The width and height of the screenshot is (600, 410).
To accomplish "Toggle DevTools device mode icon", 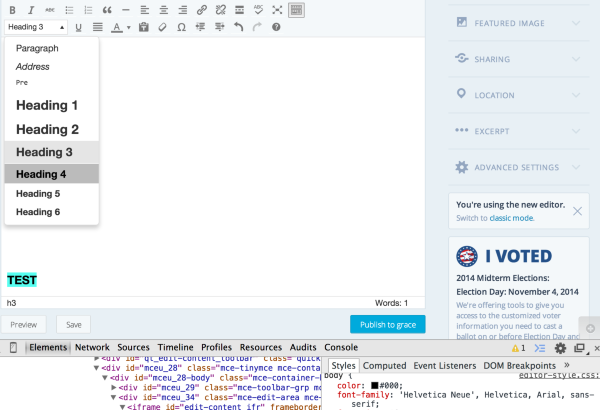I will tap(13, 348).
